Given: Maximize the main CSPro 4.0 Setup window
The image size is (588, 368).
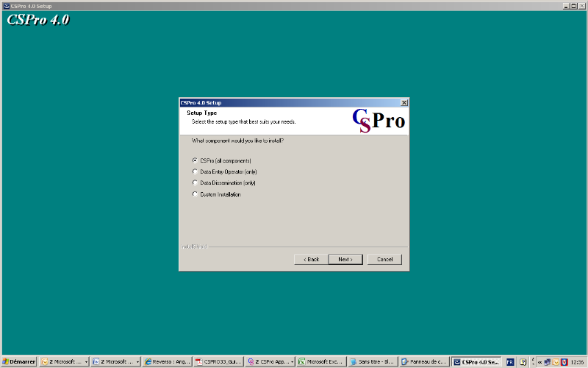Looking at the screenshot, I should coord(574,6).
